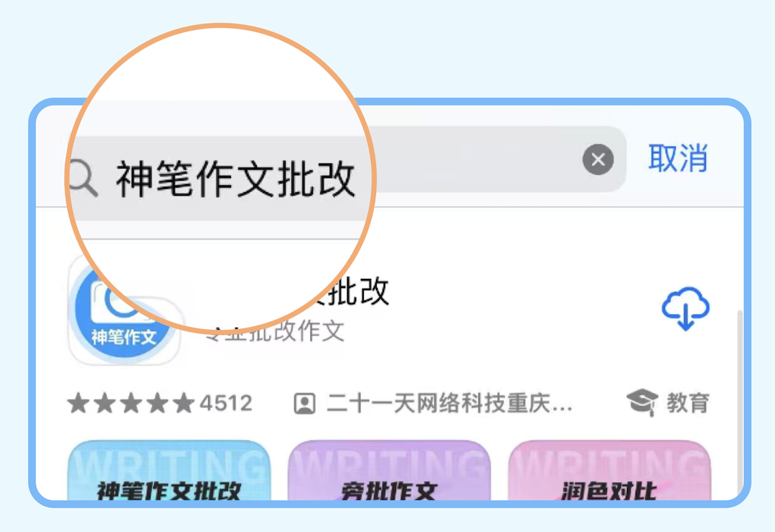Tap the 批改作文 subtitle text
Image resolution: width=775 pixels, height=532 pixels.
295,331
